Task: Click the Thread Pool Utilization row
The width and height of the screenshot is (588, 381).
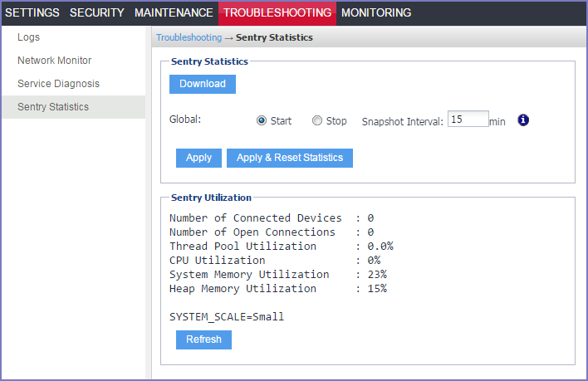Action: 282,247
